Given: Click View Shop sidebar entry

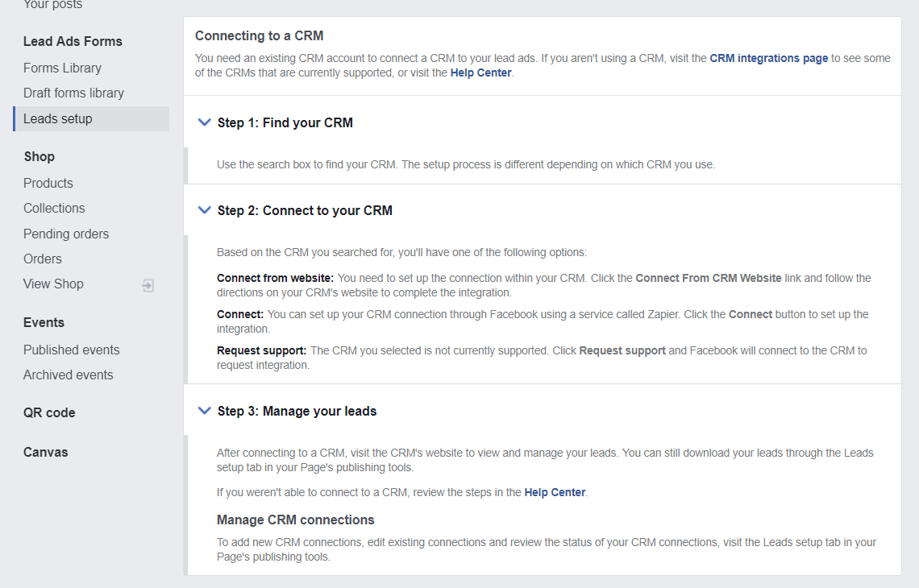Looking at the screenshot, I should click(x=53, y=284).
